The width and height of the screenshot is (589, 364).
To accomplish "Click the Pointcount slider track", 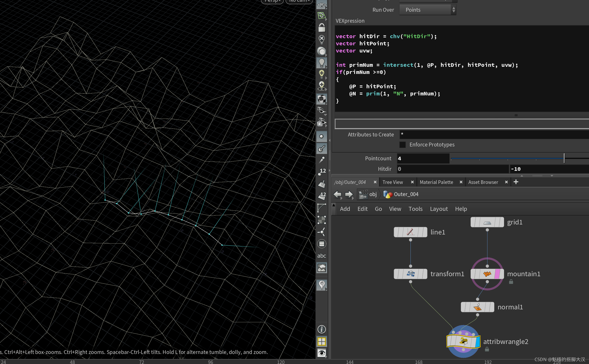I will click(506, 158).
